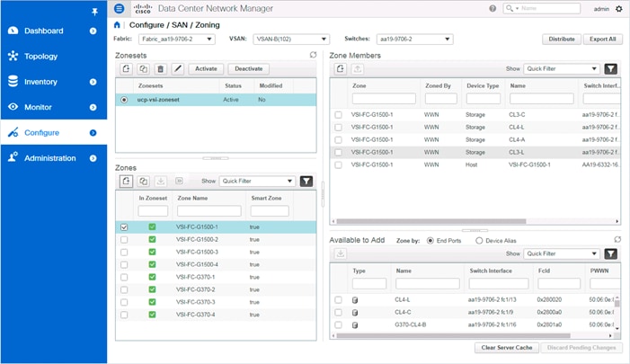The width and height of the screenshot is (630, 364).
Task: Open the Inventory sidebar item
Action: [54, 82]
